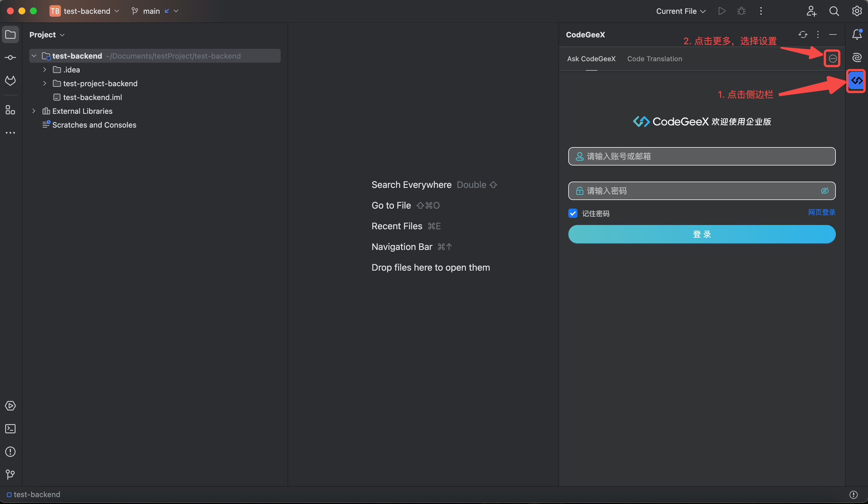This screenshot has height=504, width=868.
Task: Click macOS green zoom window button
Action: coord(33,11)
